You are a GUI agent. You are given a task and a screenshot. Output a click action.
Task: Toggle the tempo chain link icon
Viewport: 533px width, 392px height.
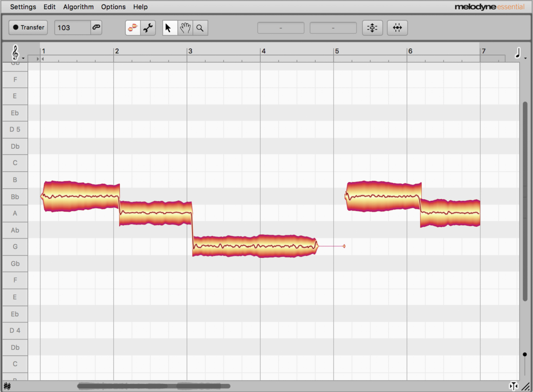click(96, 27)
